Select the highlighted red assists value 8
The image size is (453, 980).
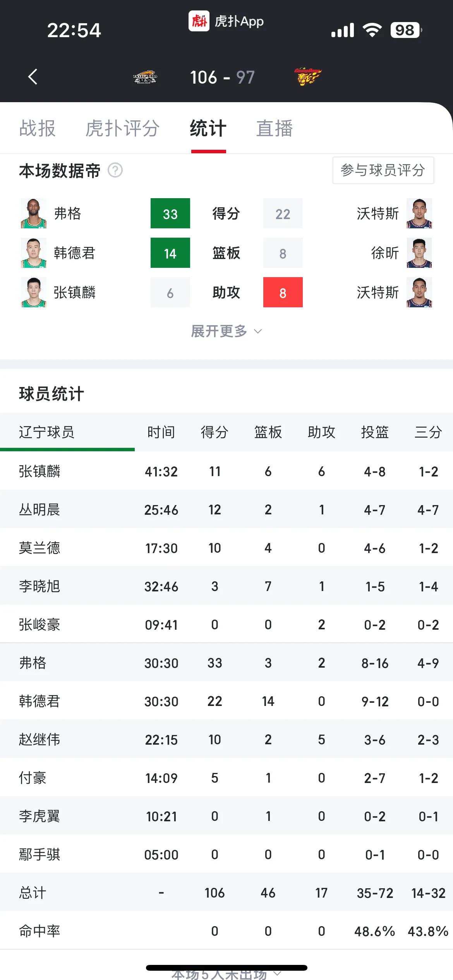(x=283, y=293)
